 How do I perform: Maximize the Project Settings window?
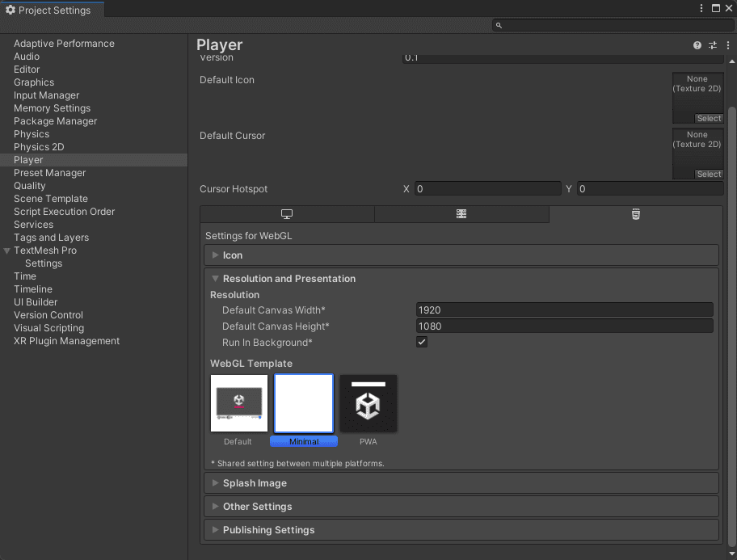click(x=715, y=8)
